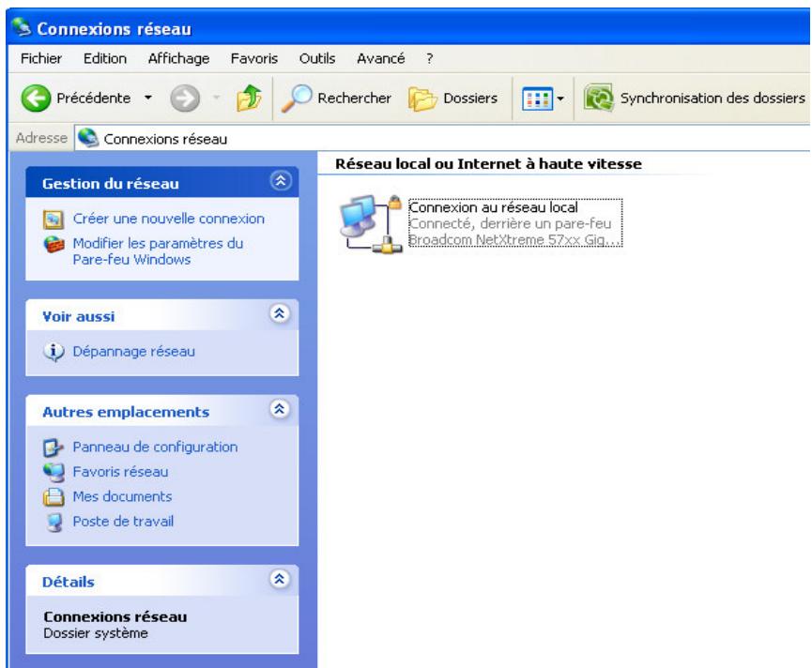
Task: Click Modifier les paramètres du Pare-feu Windows
Action: (158, 251)
